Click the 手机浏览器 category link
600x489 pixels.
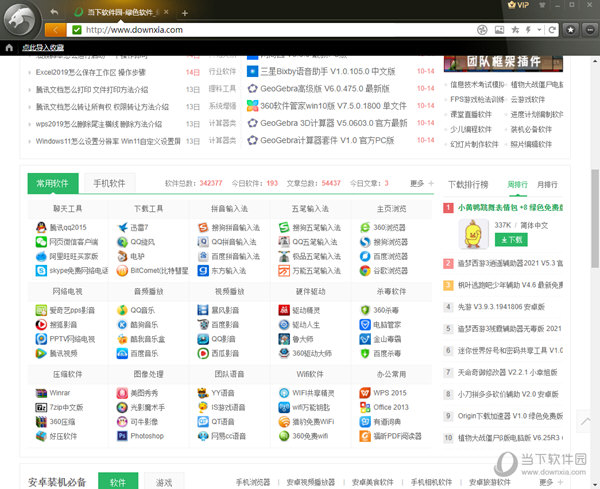click(253, 482)
